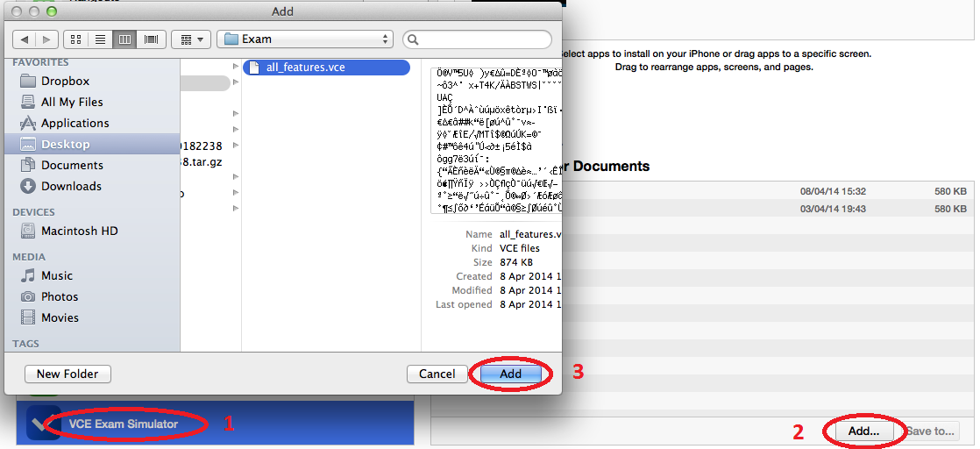Switch to column view in Add dialog
The height and width of the screenshot is (449, 980).
click(124, 39)
